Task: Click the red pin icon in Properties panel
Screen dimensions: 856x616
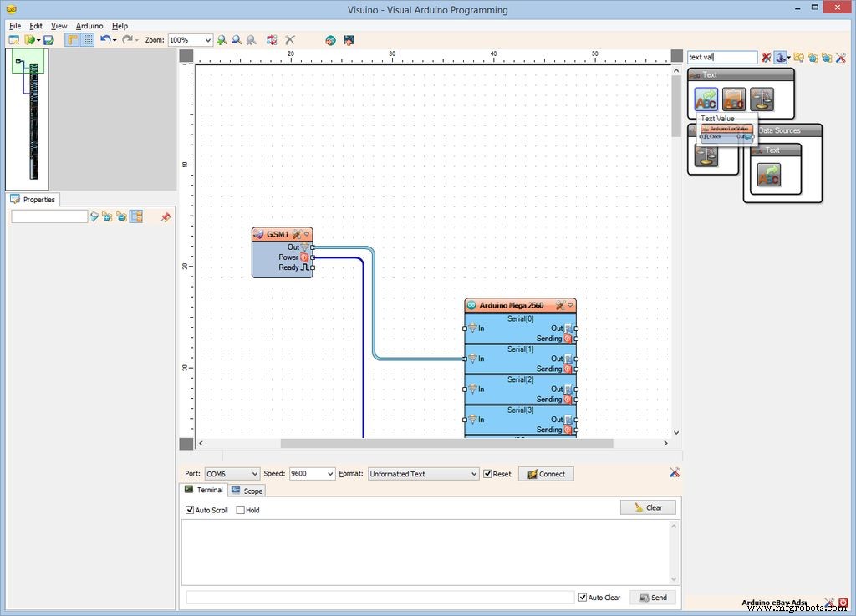Action: tap(165, 216)
